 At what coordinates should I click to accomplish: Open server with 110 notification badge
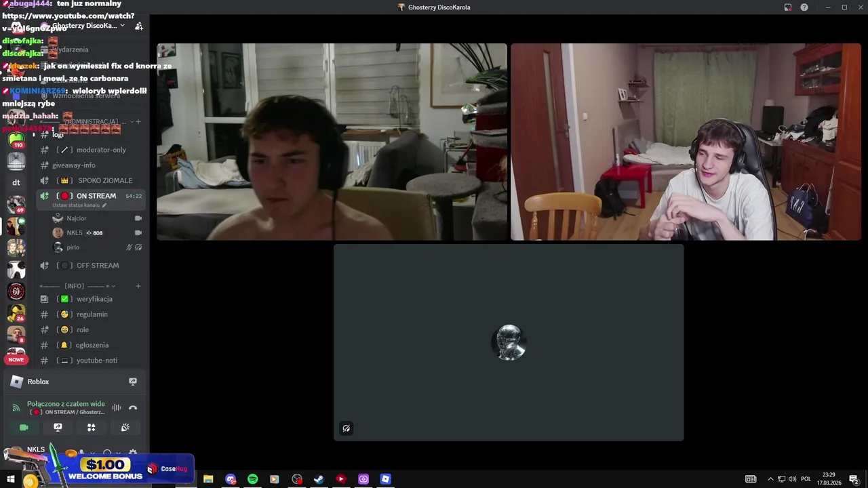pyautogui.click(x=16, y=140)
